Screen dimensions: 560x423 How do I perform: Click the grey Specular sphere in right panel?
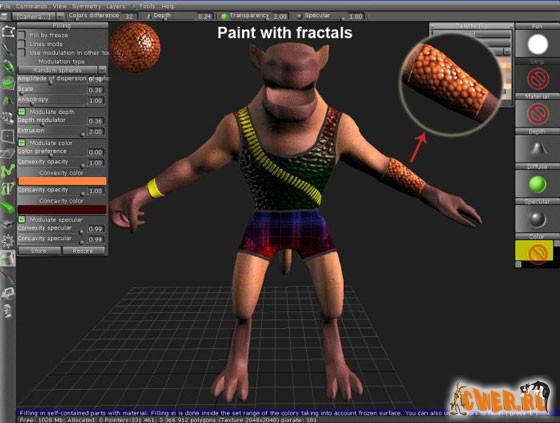tap(538, 219)
